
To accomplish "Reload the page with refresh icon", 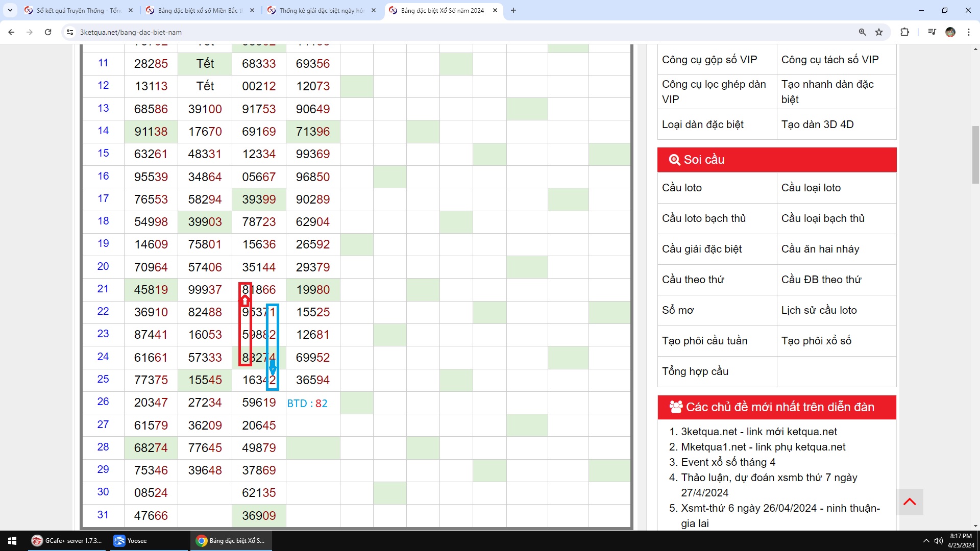I will pos(48,32).
